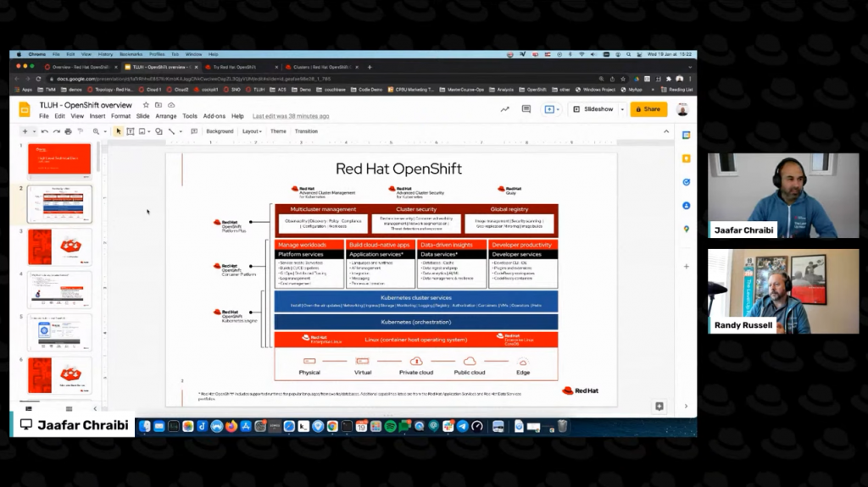
Task: Click the Transition button
Action: 306,131
